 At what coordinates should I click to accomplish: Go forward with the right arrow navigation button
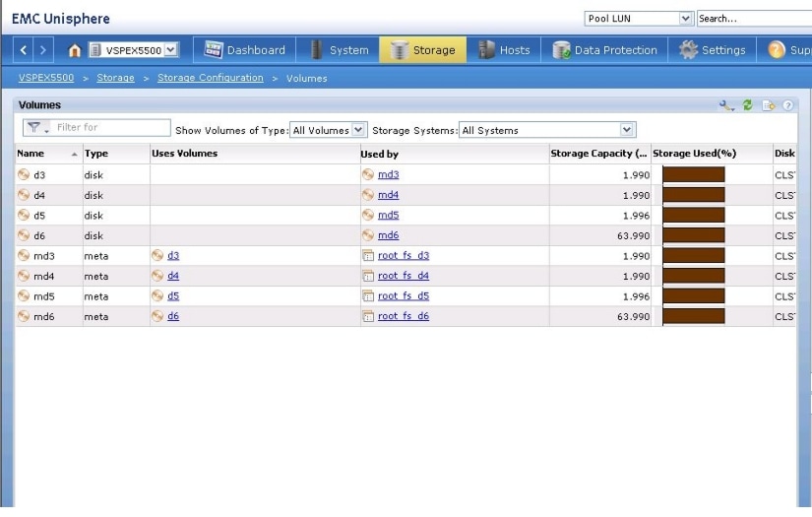click(x=43, y=50)
